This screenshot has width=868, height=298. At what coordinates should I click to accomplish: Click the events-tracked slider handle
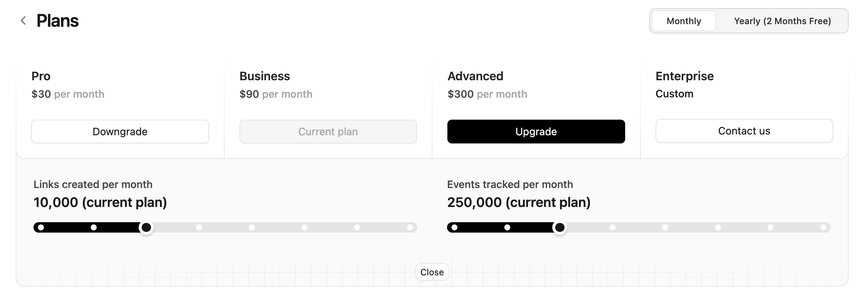click(x=560, y=227)
